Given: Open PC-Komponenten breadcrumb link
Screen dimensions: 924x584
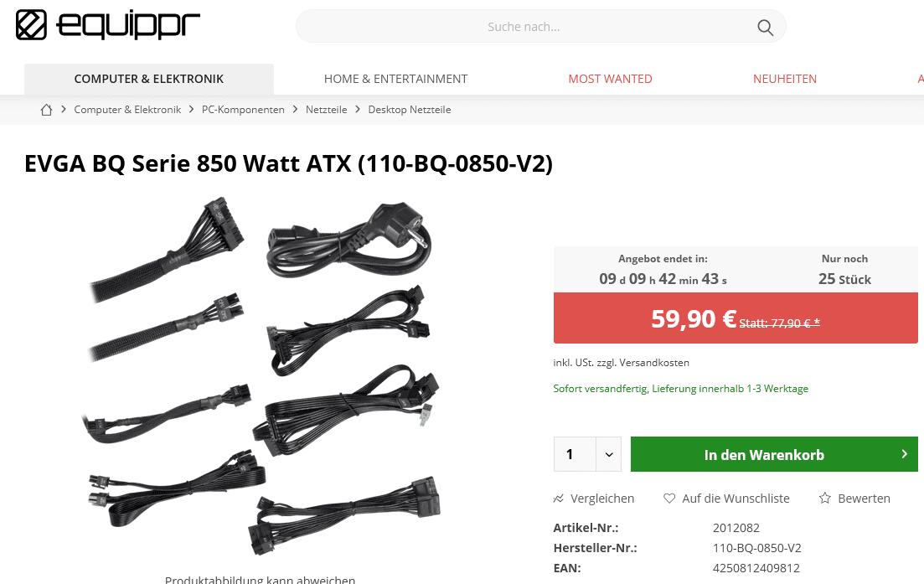Looking at the screenshot, I should (243, 110).
